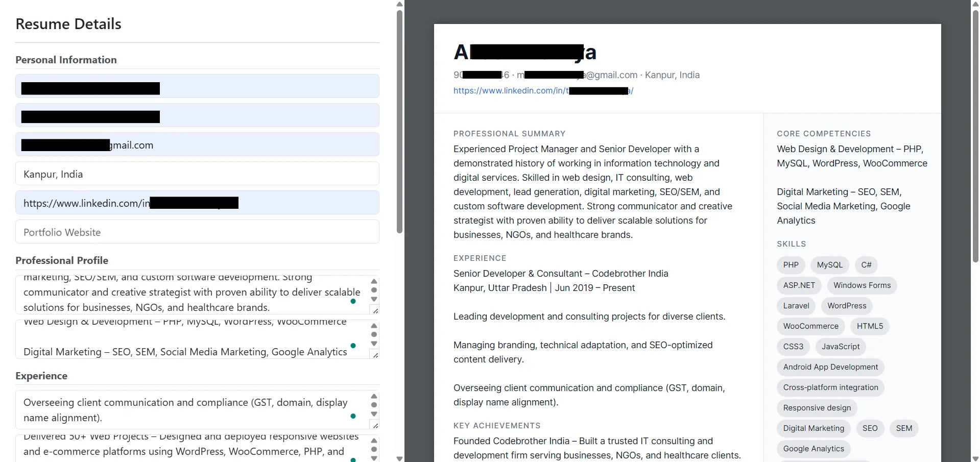Toggle the green dot on the 'Delivered 50+ Web Projects' entry

tap(352, 459)
